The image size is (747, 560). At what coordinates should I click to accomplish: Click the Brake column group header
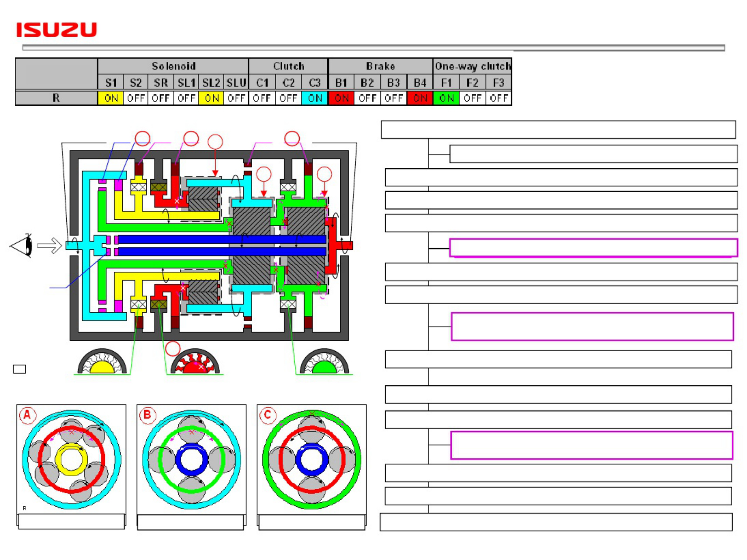pyautogui.click(x=380, y=66)
